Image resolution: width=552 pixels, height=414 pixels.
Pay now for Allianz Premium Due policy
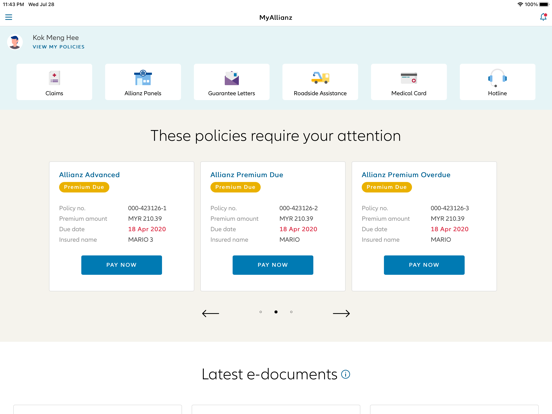point(273,265)
